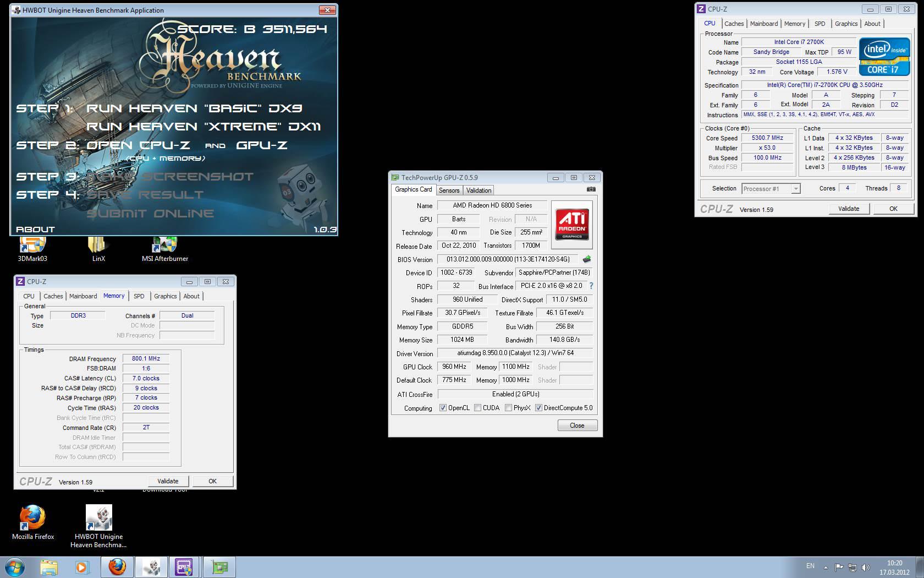Click the BIOS save icon in GPU-Z

(587, 259)
